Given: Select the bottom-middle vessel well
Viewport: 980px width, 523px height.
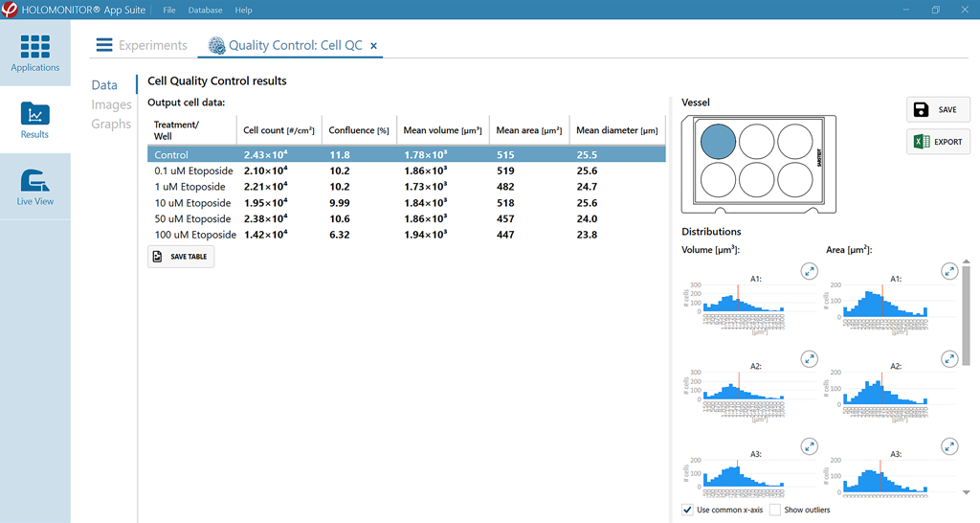Looking at the screenshot, I should (x=757, y=179).
